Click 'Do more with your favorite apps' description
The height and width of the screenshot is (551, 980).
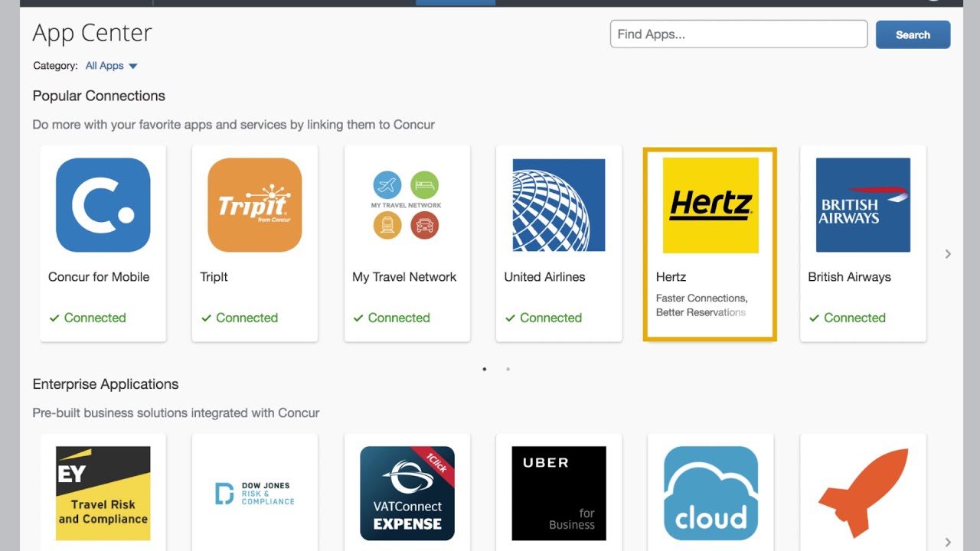[234, 125]
